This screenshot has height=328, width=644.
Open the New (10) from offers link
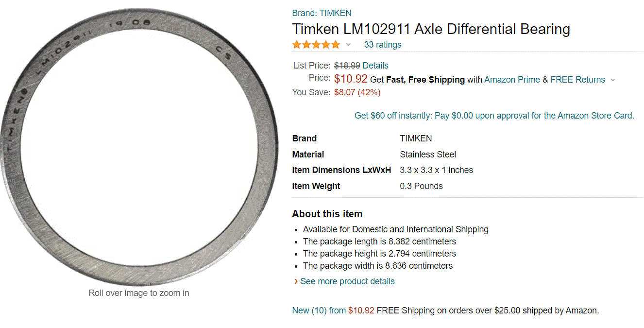click(x=319, y=310)
